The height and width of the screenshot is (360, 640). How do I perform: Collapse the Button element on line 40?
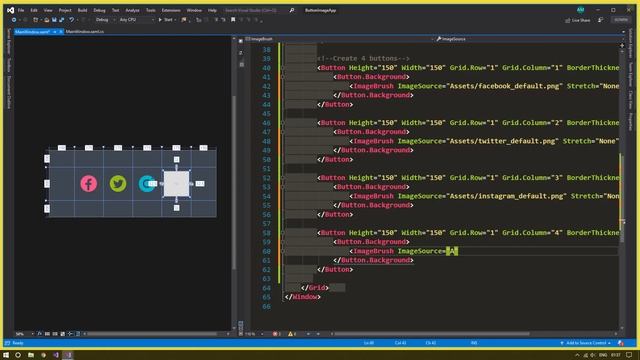[282, 68]
